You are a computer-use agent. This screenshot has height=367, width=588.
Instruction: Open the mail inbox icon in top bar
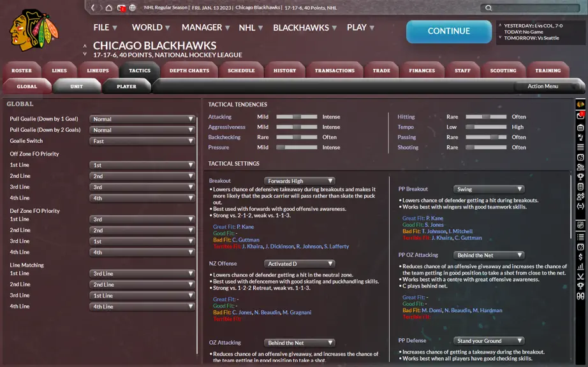(x=121, y=8)
